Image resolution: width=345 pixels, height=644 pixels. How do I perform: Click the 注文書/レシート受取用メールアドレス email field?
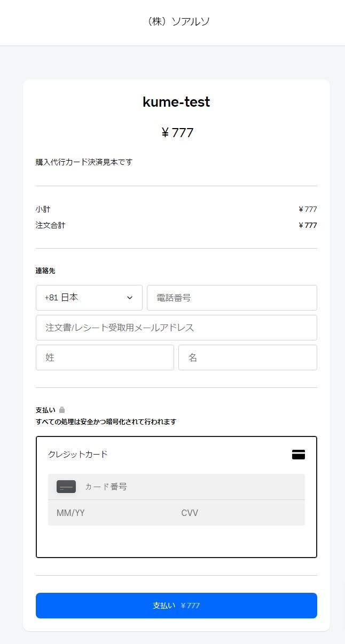(x=176, y=328)
